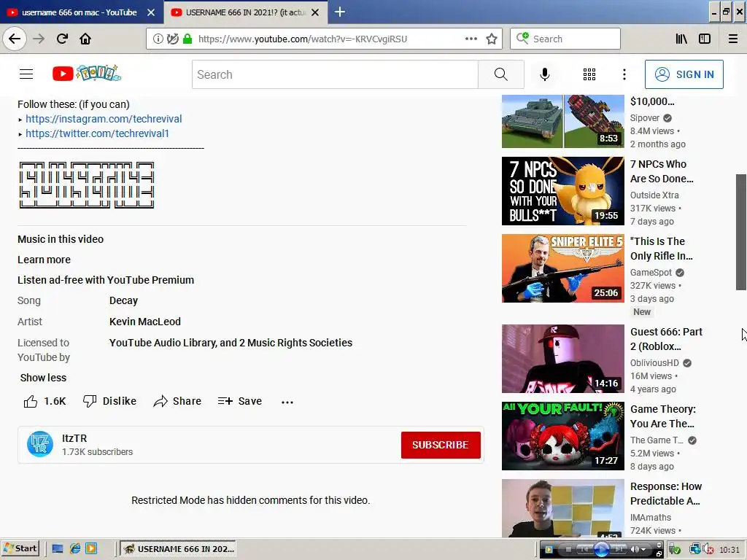
Task: Click Show Desktop in quick launch
Action: [x=58, y=548]
